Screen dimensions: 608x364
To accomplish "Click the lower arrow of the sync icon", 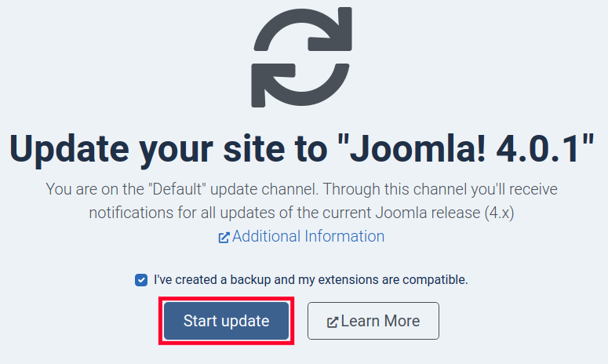I will [x=290, y=82].
